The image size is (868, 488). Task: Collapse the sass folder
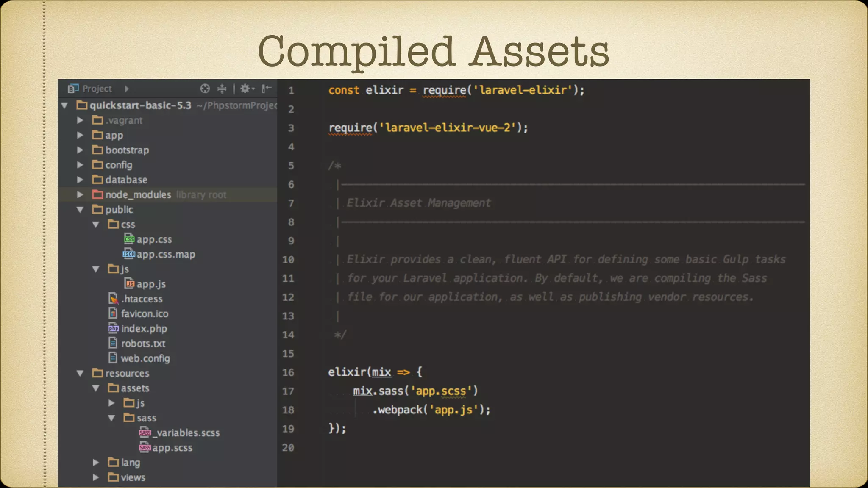tap(111, 418)
